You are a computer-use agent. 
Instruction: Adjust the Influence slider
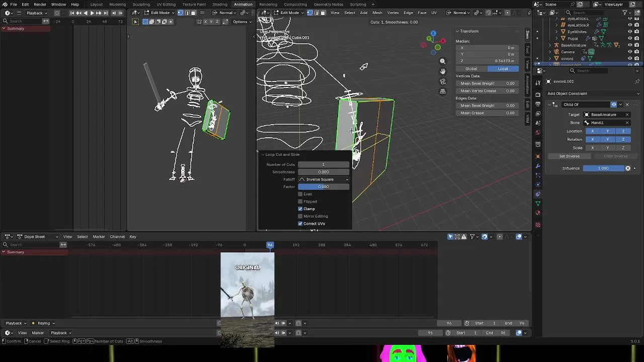[603, 168]
